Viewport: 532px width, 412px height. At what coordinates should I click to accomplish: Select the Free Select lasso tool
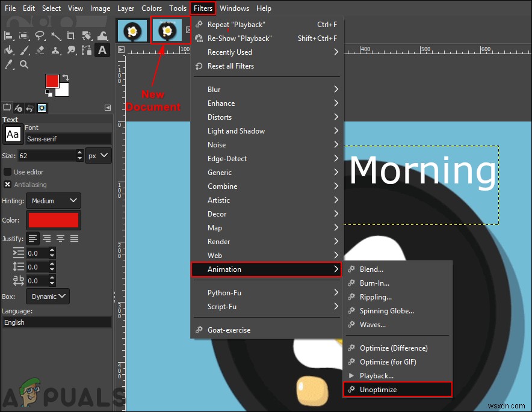[40, 36]
